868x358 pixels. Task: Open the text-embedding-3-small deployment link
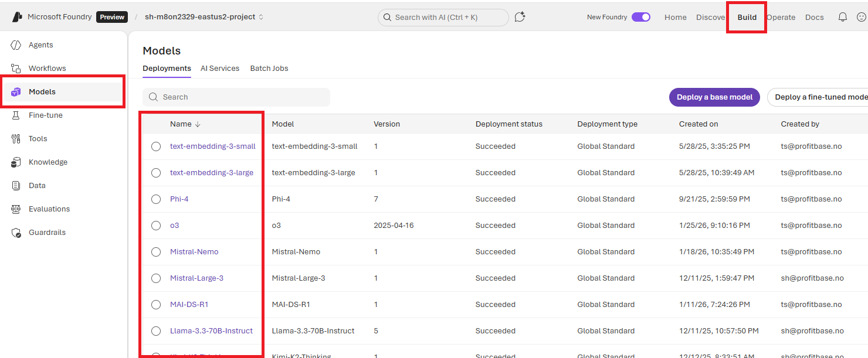(x=212, y=146)
